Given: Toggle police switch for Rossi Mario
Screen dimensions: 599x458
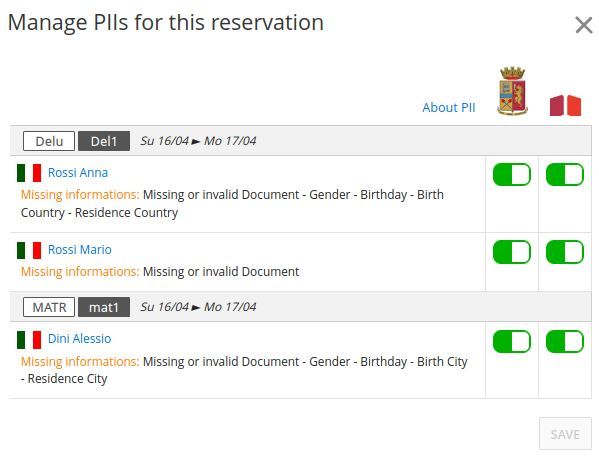Looking at the screenshot, I should (512, 252).
